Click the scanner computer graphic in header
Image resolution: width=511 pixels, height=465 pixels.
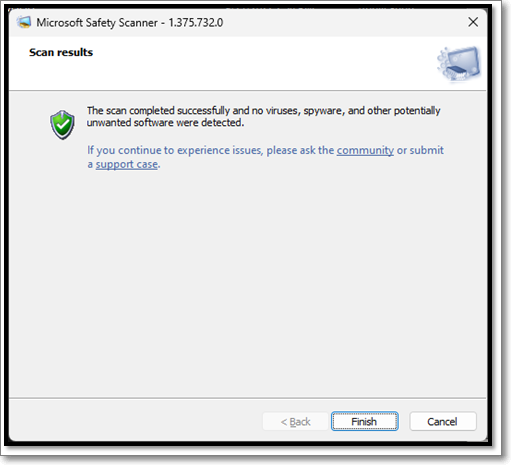pos(459,63)
